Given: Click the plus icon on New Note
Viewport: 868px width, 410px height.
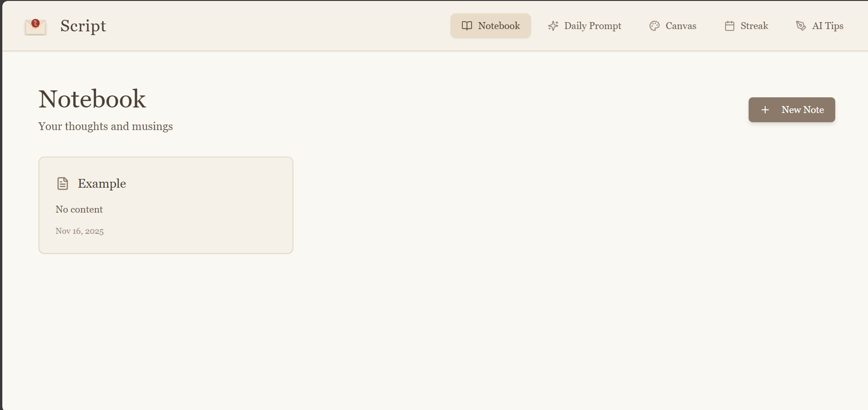Looking at the screenshot, I should coord(765,110).
